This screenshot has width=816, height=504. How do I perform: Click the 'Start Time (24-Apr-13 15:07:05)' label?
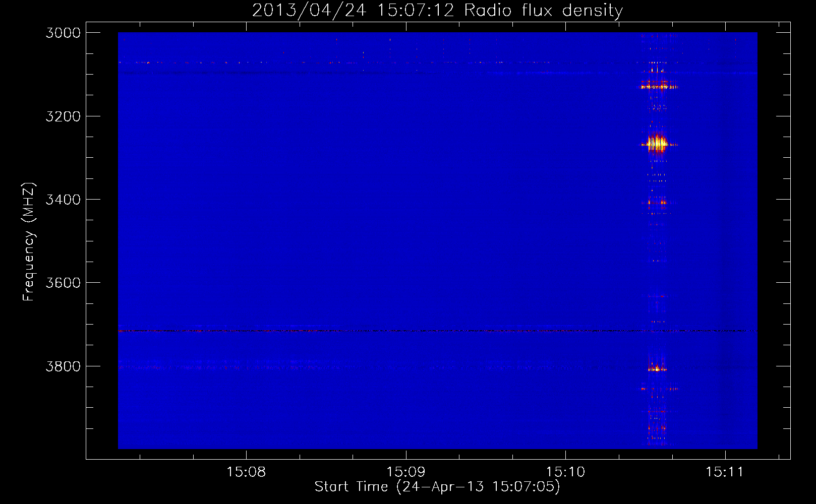pos(437,487)
